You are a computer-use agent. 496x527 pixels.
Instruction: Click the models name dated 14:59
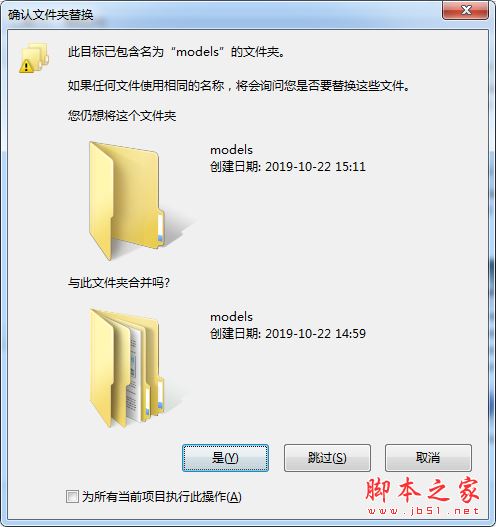(x=231, y=317)
